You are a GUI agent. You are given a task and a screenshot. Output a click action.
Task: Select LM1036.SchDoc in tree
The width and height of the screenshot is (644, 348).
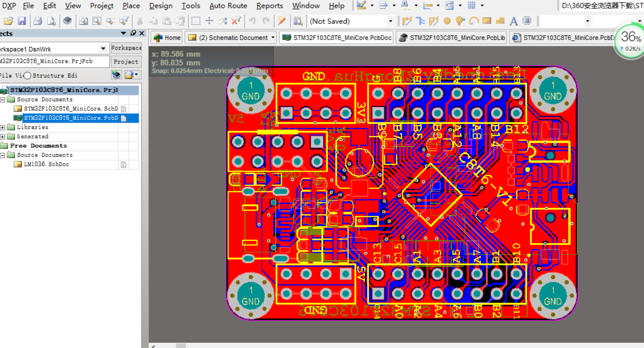46,164
